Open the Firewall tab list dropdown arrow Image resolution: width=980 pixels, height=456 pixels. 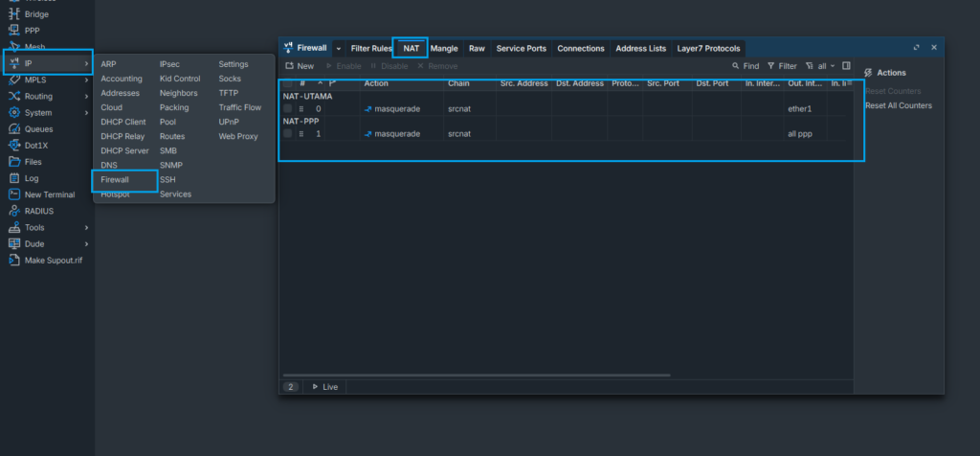point(339,48)
